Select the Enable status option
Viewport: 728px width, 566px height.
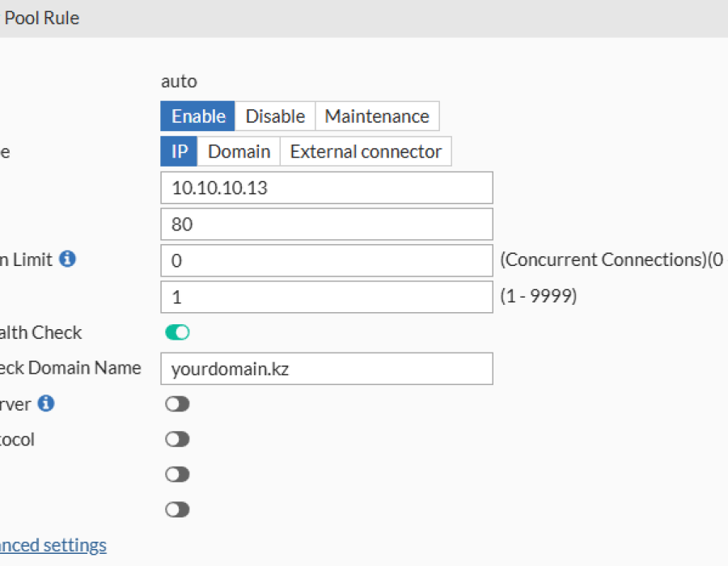[x=198, y=116]
